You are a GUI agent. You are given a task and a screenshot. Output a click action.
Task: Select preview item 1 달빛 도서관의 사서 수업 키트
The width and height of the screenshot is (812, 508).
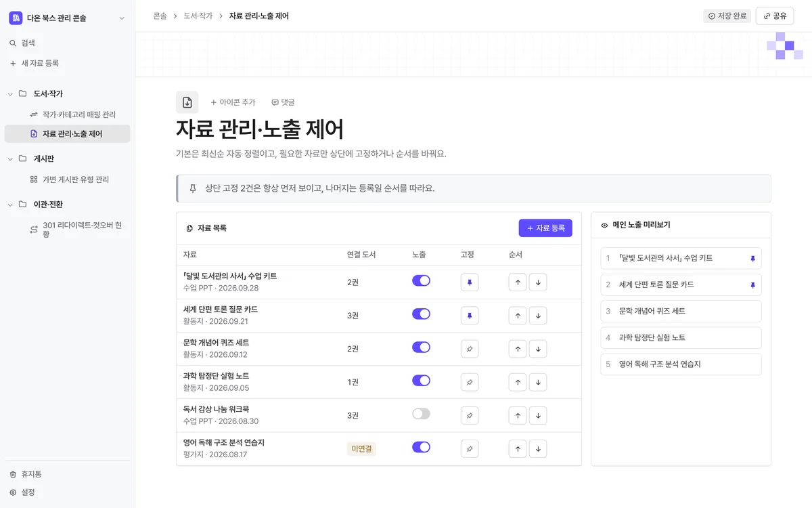coord(681,258)
